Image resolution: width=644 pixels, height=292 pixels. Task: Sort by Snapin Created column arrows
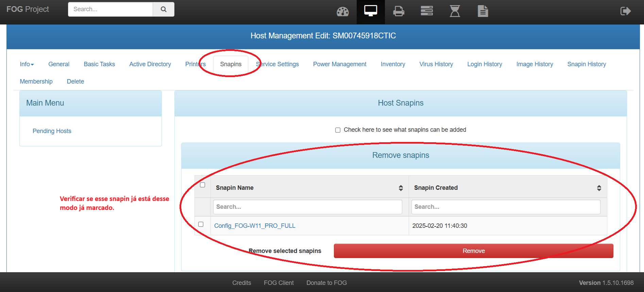(x=599, y=188)
